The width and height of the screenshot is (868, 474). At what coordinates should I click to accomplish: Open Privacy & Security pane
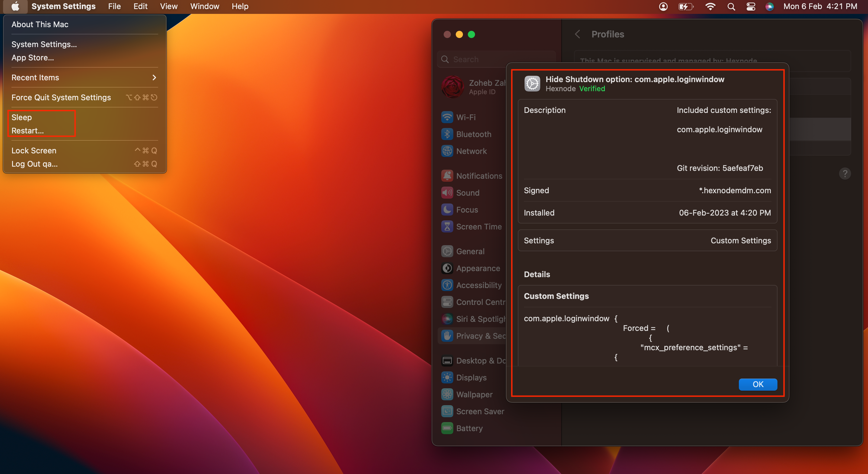click(x=472, y=336)
